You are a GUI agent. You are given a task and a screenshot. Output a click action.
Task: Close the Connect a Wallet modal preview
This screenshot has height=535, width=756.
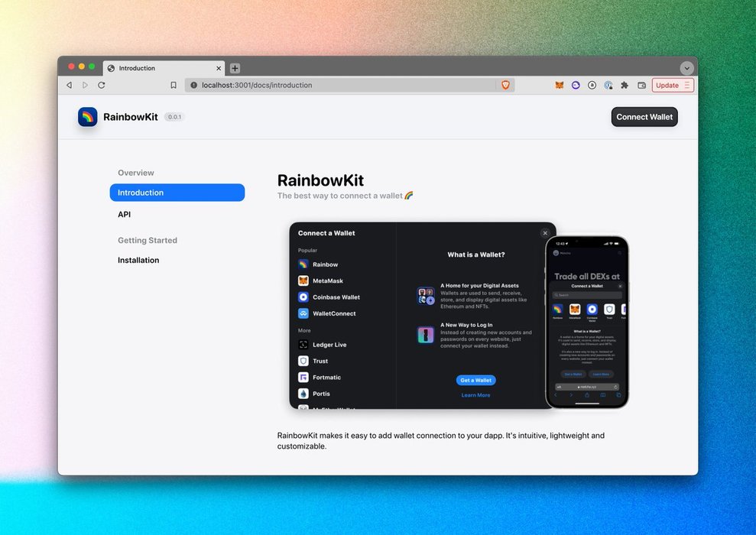(x=545, y=233)
